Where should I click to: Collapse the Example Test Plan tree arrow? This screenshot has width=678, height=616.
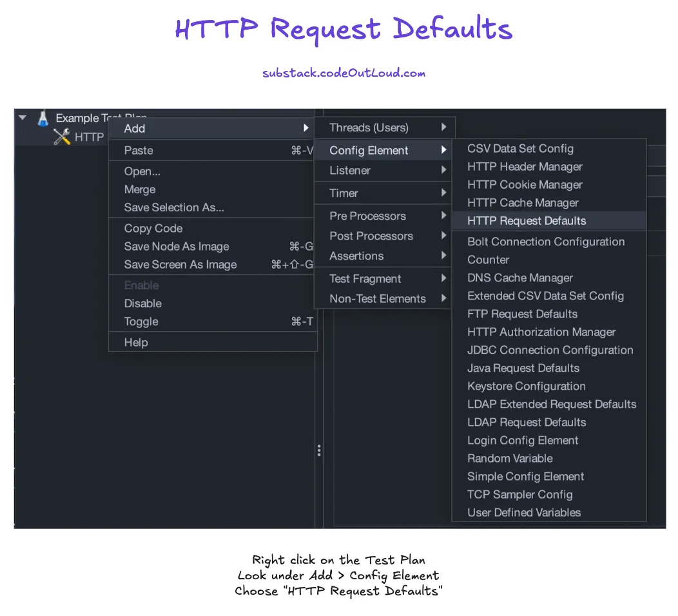[x=23, y=117]
